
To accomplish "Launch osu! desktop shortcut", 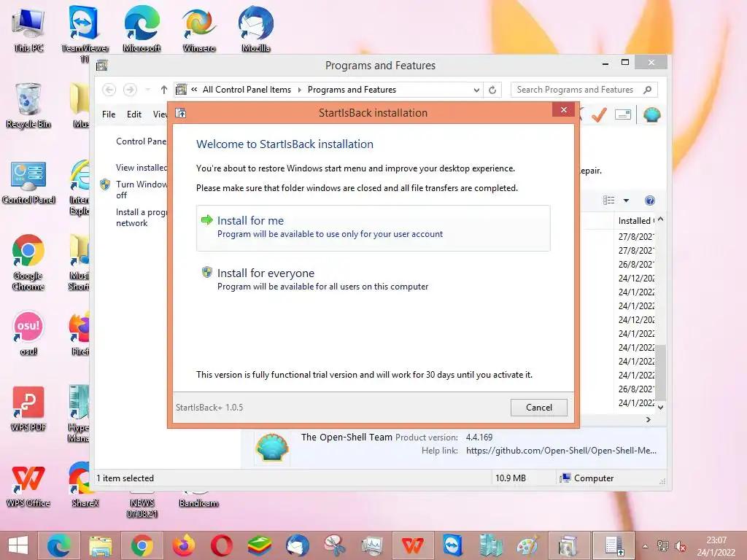I will click(28, 332).
